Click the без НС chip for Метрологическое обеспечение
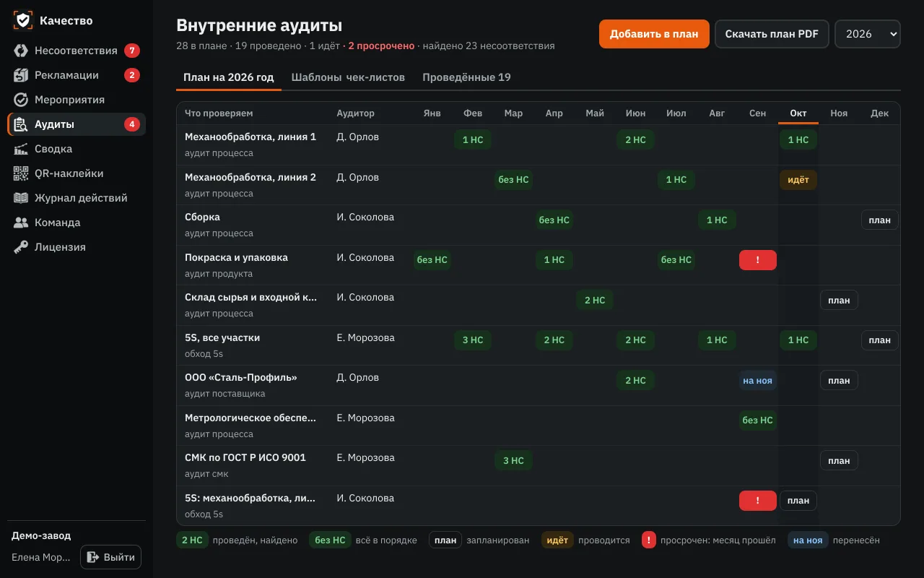The image size is (924, 578). (758, 420)
